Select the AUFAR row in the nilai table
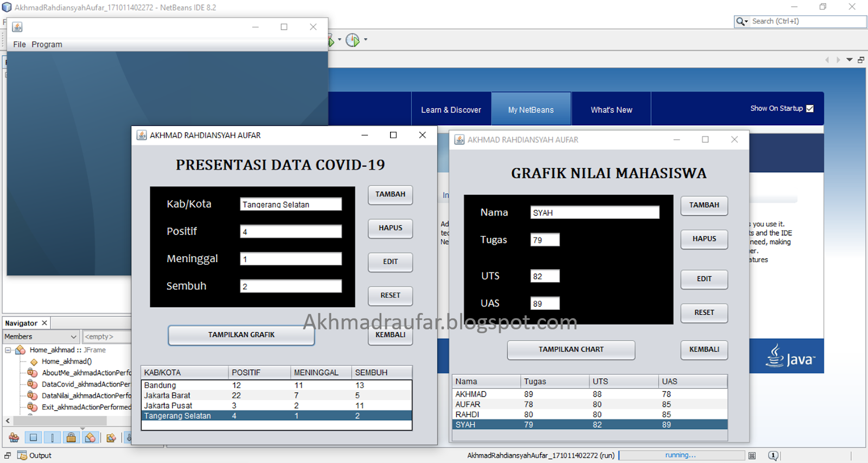This screenshot has height=463, width=868. click(590, 404)
